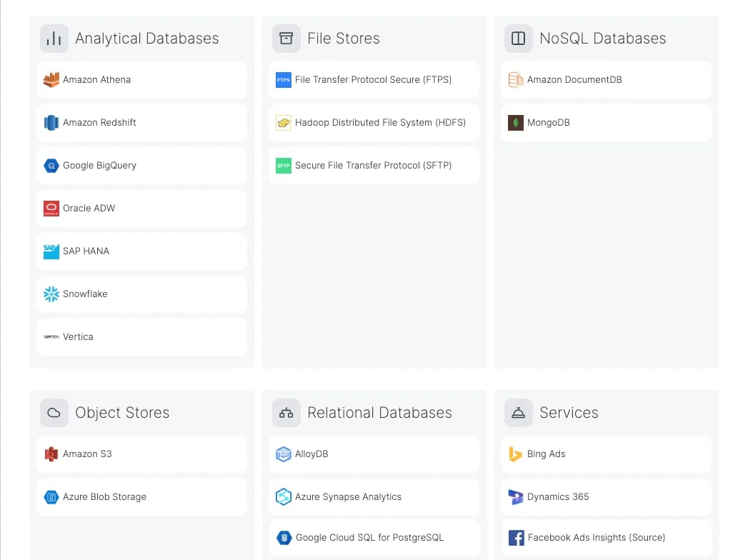
Task: Click the Snowflake logo icon
Action: point(51,294)
